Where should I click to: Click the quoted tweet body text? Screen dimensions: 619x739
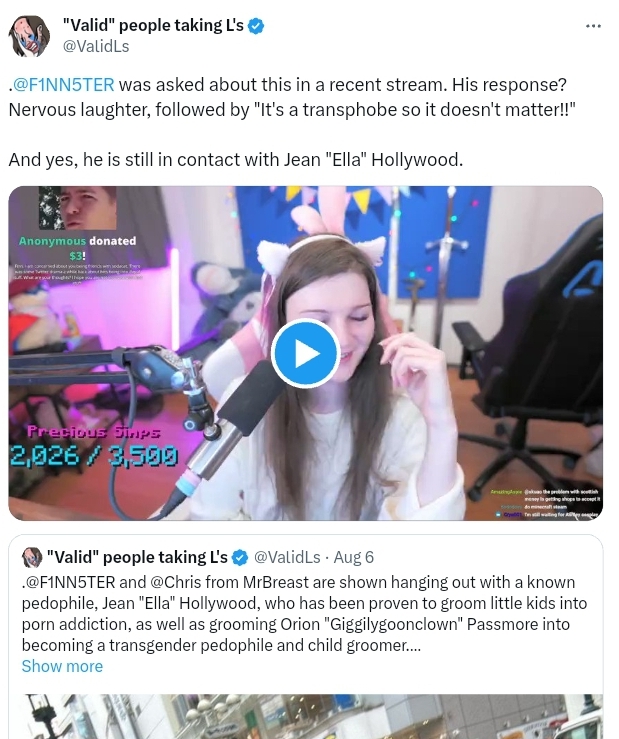coord(304,614)
